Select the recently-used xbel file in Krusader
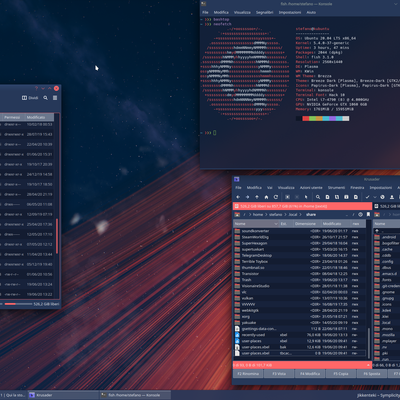Image resolution: width=400 pixels, height=400 pixels. coord(300,335)
